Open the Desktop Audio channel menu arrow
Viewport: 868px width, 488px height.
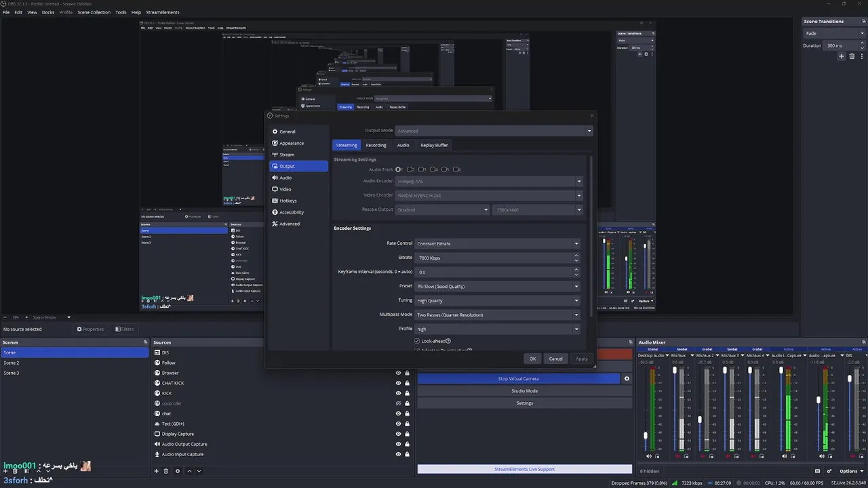pyautogui.click(x=667, y=355)
